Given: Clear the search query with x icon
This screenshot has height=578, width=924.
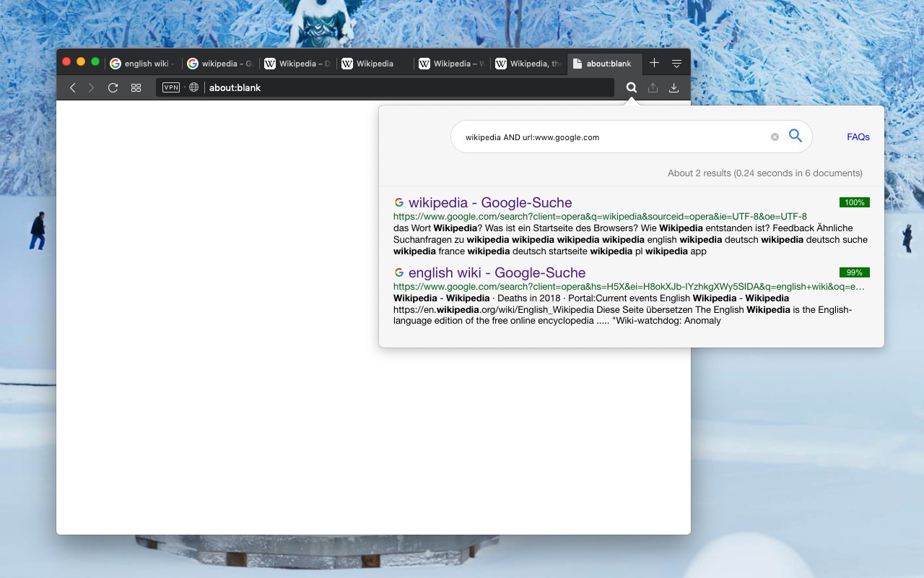Looking at the screenshot, I should click(x=775, y=137).
